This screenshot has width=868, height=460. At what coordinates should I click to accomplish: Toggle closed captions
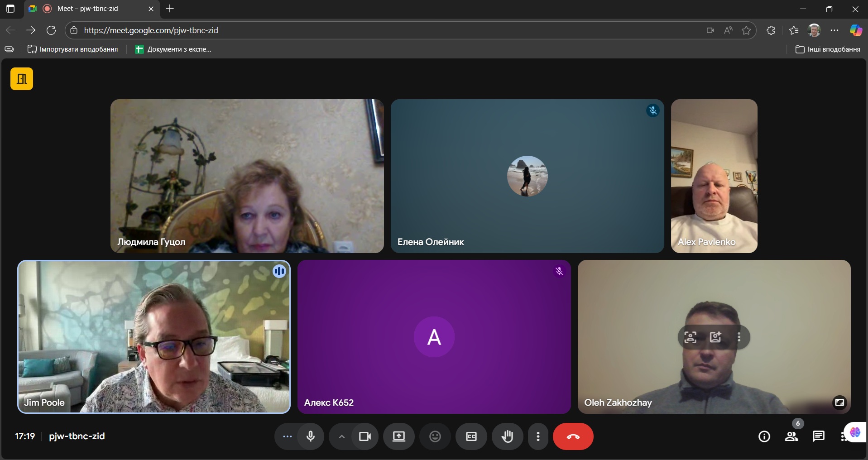click(x=471, y=436)
